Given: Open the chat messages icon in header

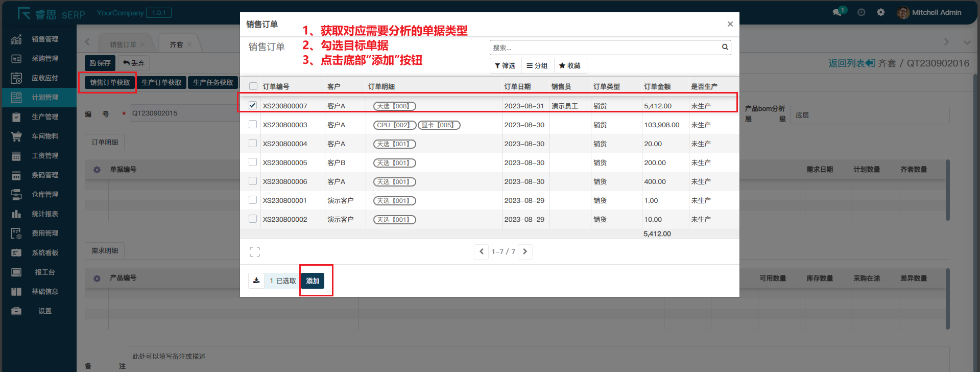Looking at the screenshot, I should (x=837, y=12).
